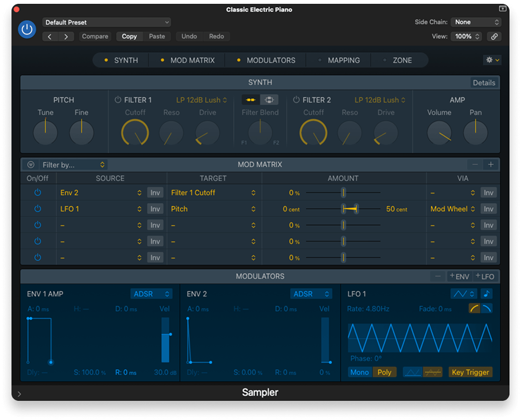
Task: Select bipolar LFO mode icon
Action: 433,372
